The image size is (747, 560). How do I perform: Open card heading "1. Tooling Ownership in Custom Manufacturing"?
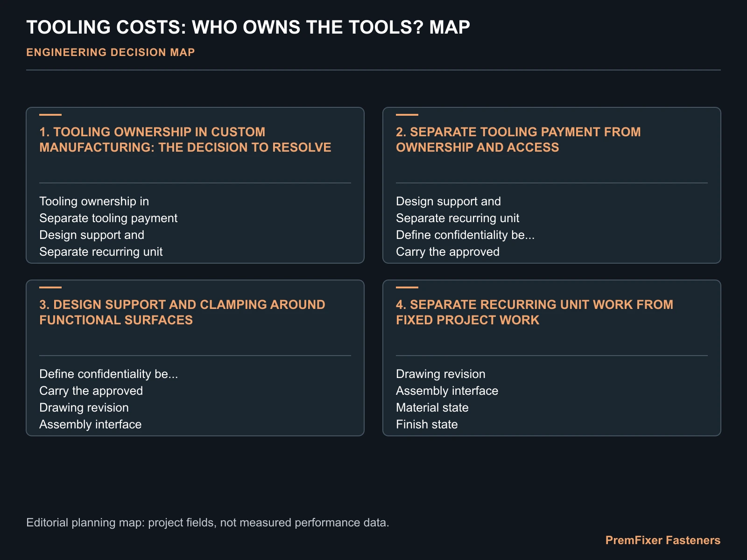(x=185, y=140)
